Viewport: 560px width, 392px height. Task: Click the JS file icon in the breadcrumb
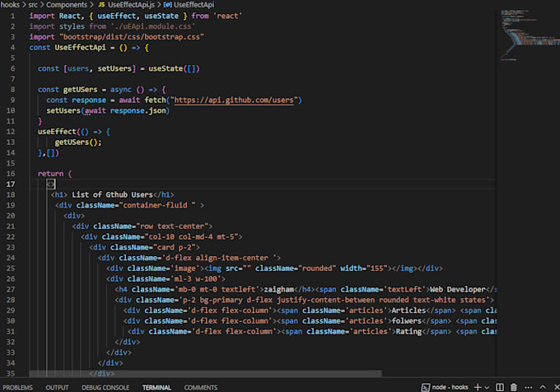(x=101, y=5)
